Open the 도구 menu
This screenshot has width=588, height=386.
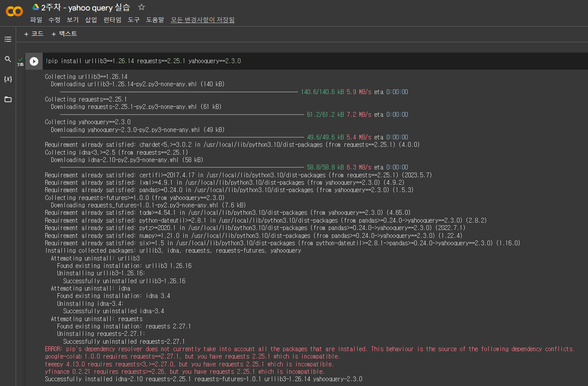click(x=134, y=20)
